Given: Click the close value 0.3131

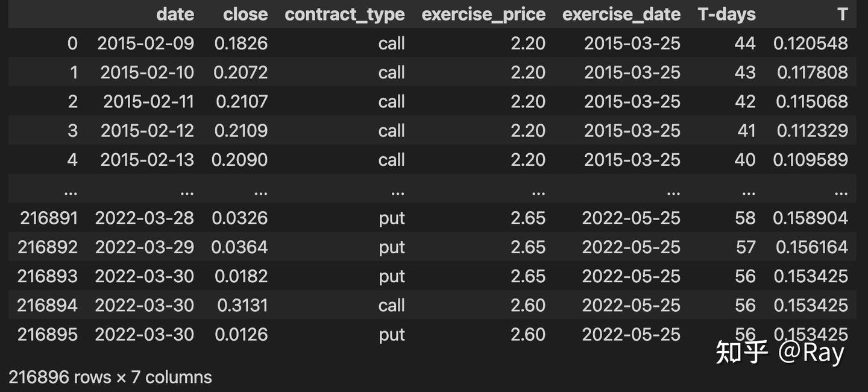Looking at the screenshot, I should [x=242, y=305].
